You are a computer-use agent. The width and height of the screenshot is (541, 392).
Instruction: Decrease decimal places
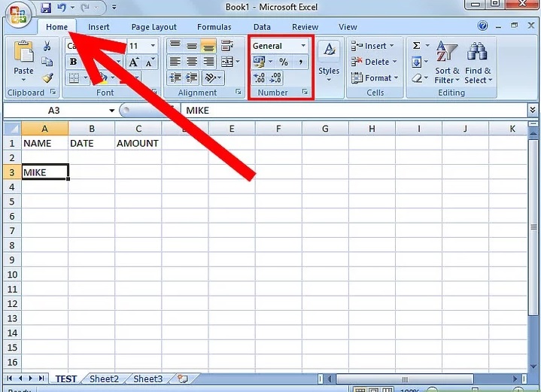point(275,77)
